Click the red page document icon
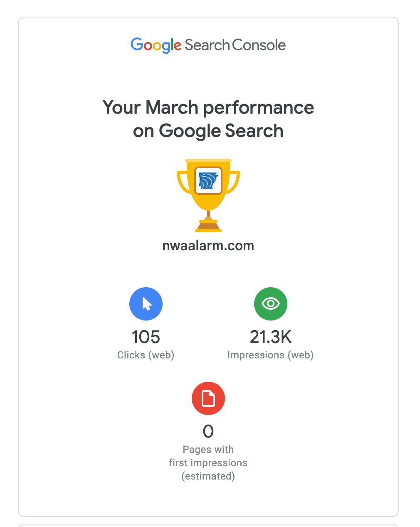The height and width of the screenshot is (527, 420). point(208,398)
